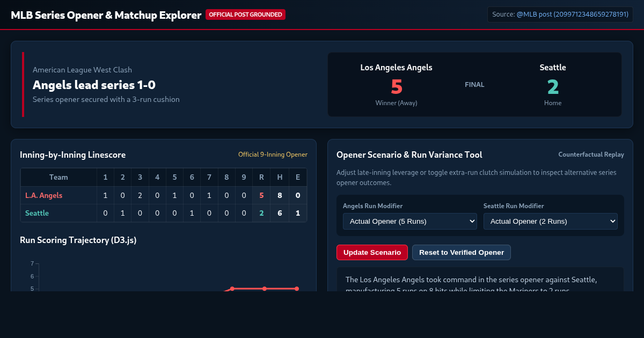Click the H column header
644x338 pixels.
tap(280, 177)
